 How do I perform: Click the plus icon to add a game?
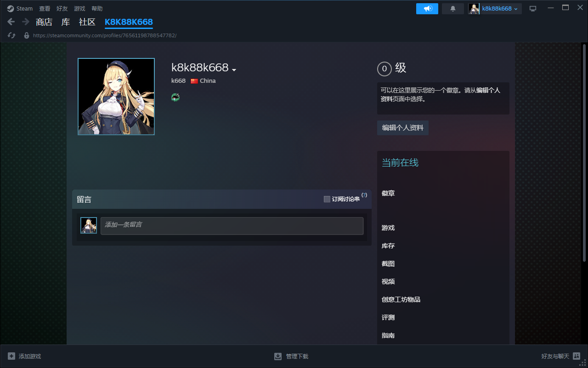[11, 356]
